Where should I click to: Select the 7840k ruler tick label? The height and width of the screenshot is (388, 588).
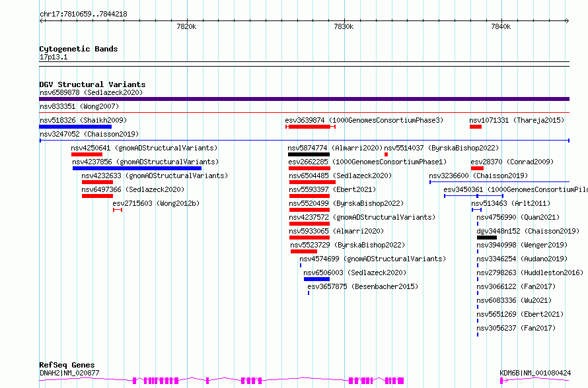pyautogui.click(x=501, y=26)
